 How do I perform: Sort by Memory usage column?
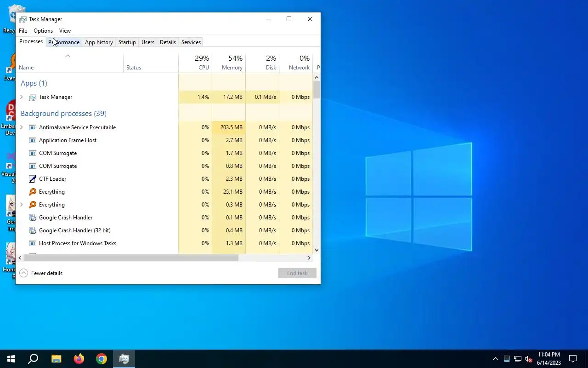(x=229, y=63)
